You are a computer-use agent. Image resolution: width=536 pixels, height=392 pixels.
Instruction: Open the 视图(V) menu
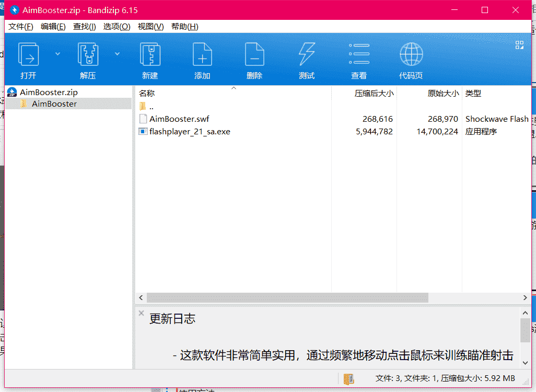point(150,27)
